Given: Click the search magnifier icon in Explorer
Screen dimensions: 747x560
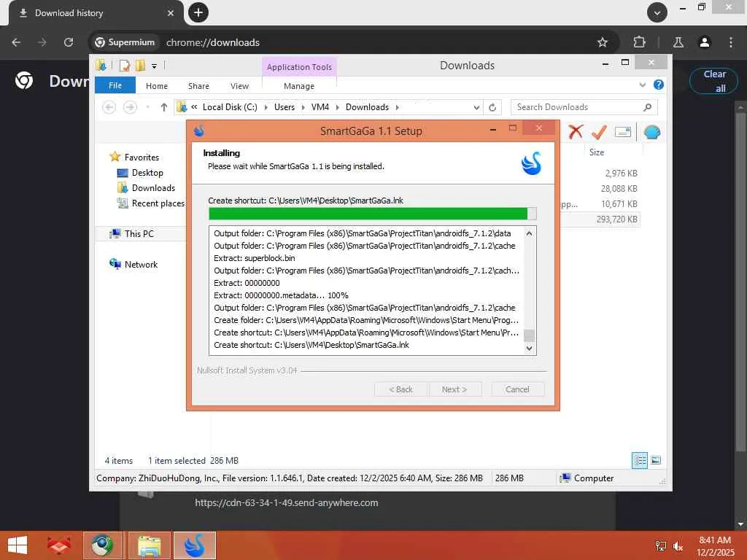Looking at the screenshot, I should pos(648,107).
